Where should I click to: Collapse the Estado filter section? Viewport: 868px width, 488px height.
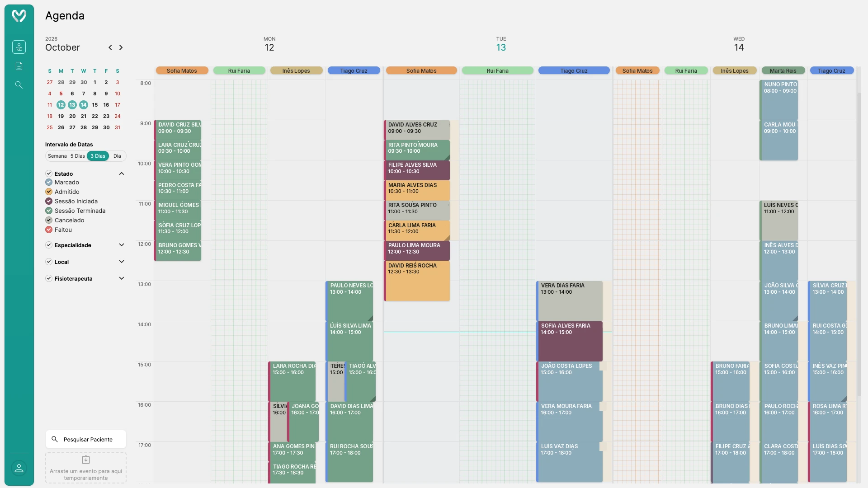click(x=122, y=174)
